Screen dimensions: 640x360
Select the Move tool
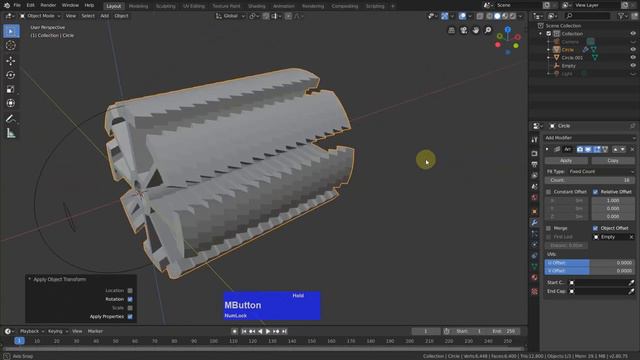click(x=11, y=61)
